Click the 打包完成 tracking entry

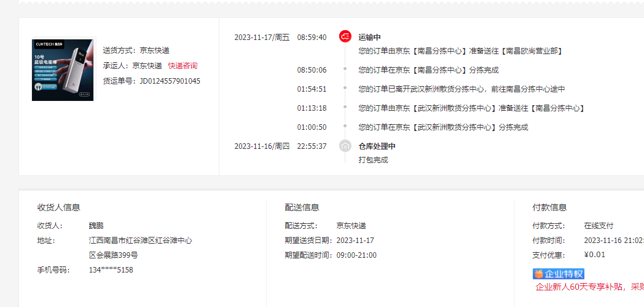pos(374,160)
